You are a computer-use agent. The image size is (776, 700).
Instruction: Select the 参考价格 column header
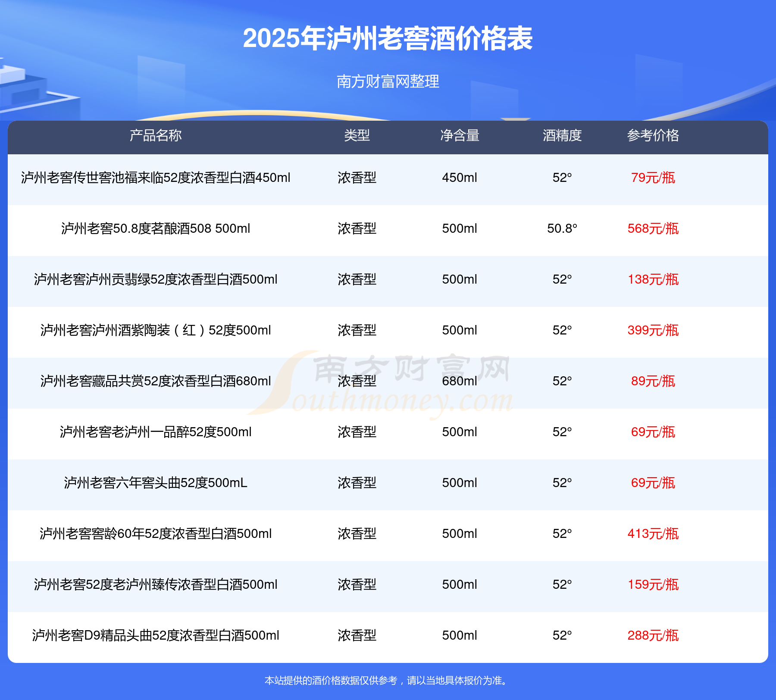653,135
